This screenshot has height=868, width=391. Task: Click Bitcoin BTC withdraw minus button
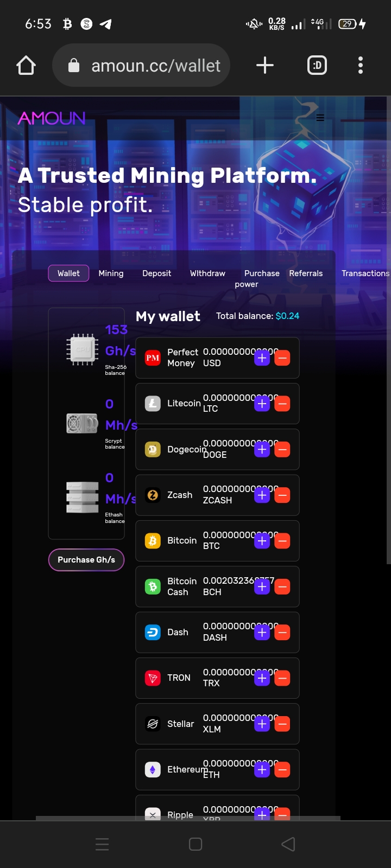(x=282, y=541)
